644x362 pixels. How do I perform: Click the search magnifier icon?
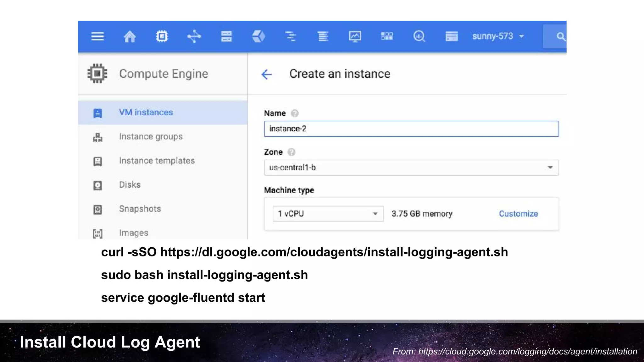561,36
